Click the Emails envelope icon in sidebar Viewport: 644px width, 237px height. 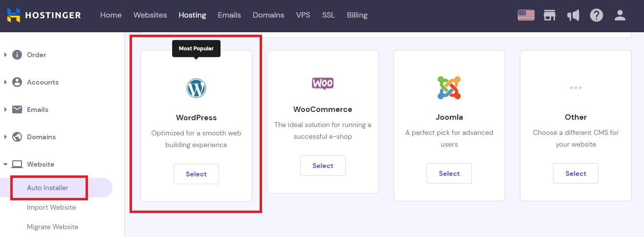17,109
